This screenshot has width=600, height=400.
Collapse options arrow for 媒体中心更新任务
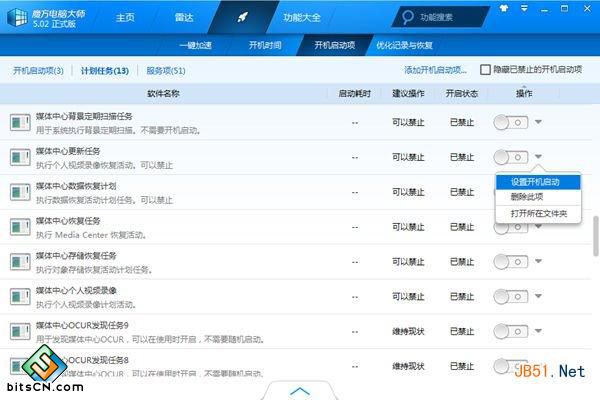point(538,157)
